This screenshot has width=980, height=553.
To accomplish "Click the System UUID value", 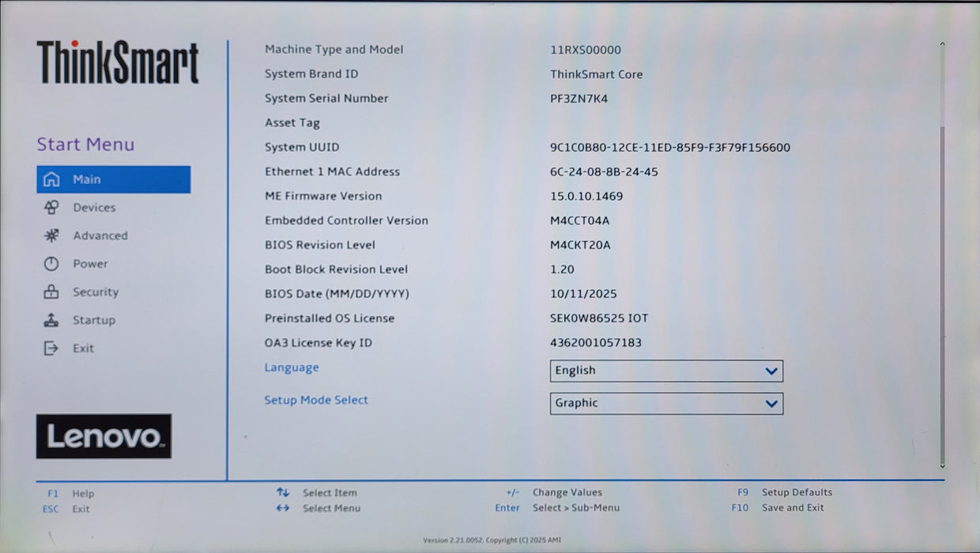I will [670, 148].
